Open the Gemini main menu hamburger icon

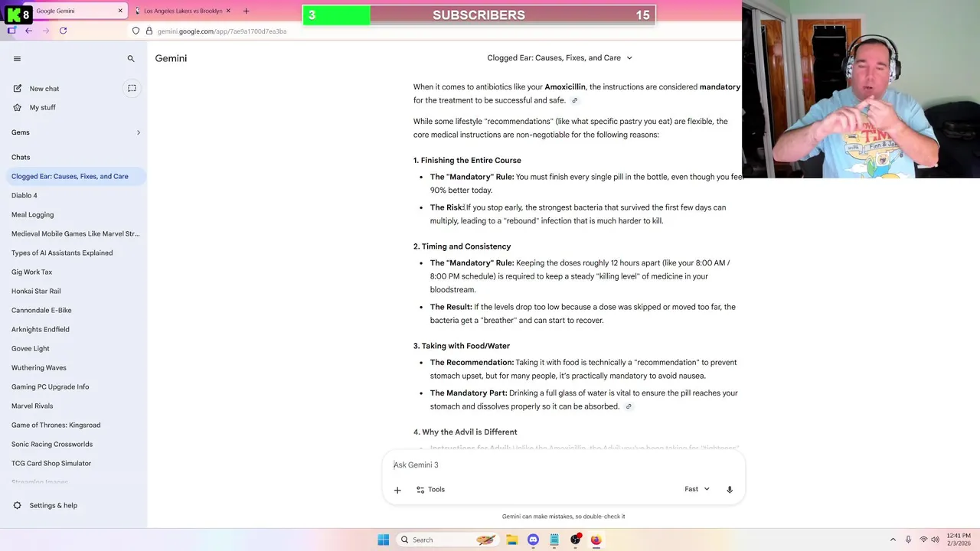pyautogui.click(x=17, y=58)
